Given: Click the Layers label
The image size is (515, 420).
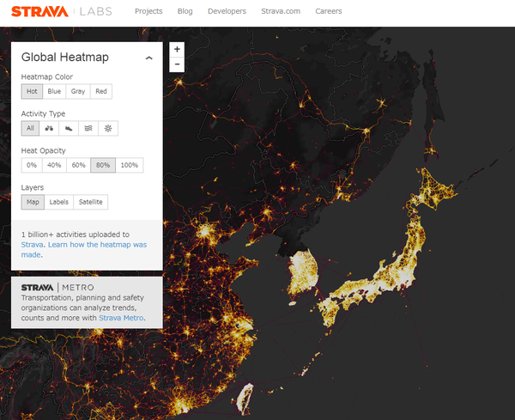Looking at the screenshot, I should 33,187.
